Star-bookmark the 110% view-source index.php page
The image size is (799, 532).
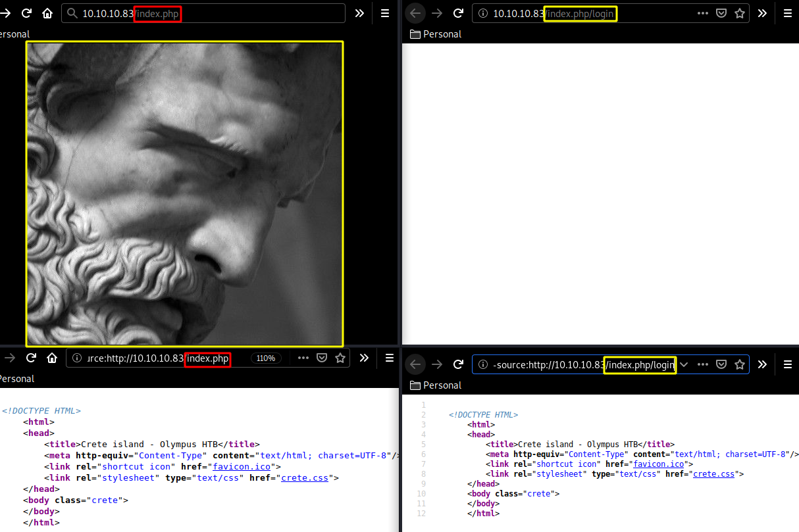[x=340, y=358]
